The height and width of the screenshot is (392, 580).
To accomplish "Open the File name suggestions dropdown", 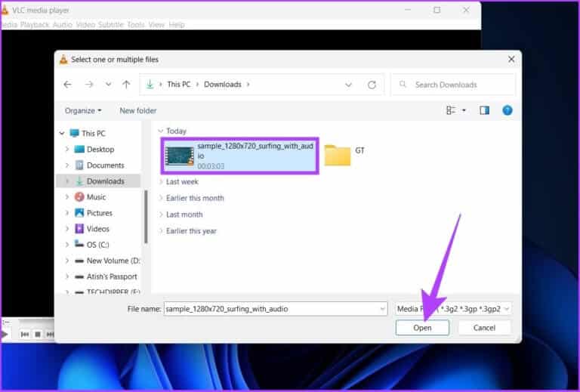I will (x=382, y=309).
